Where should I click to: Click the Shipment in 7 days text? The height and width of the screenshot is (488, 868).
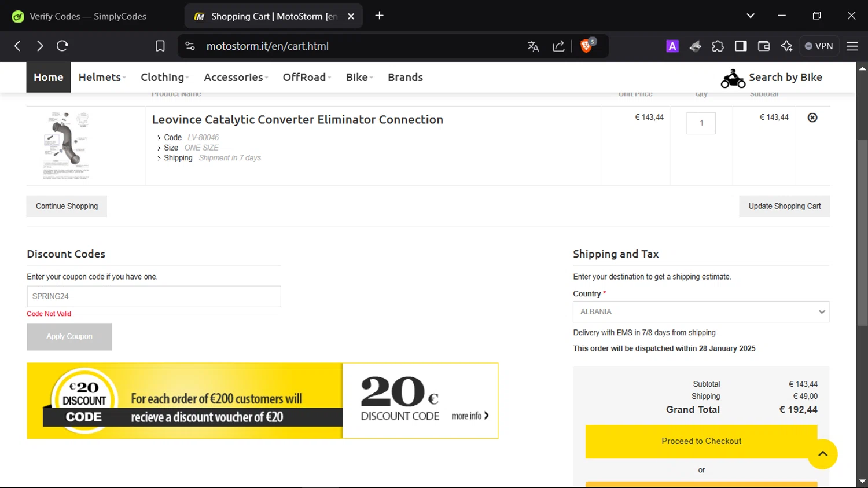[x=230, y=158]
